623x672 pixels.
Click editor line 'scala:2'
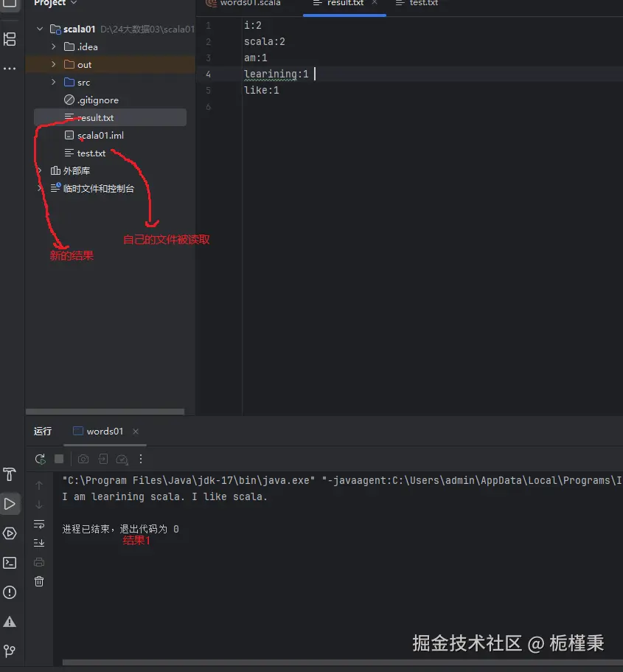265,41
